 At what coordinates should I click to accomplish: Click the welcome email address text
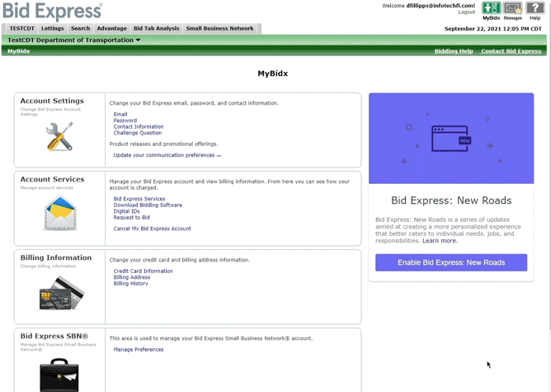click(x=440, y=6)
